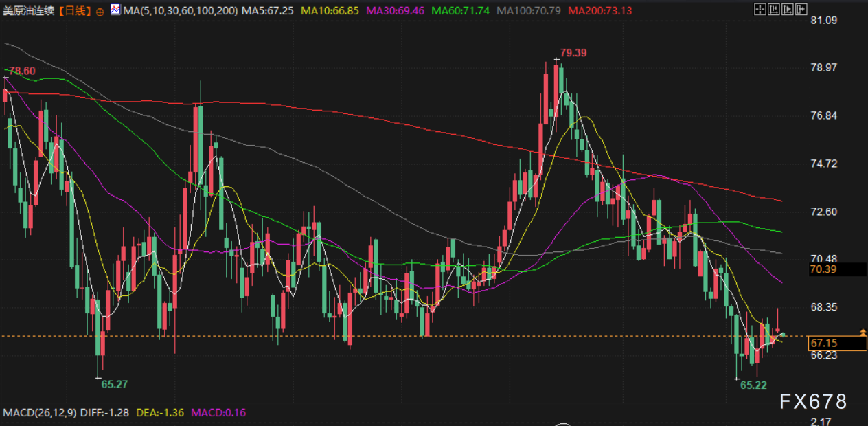The width and height of the screenshot is (868, 426).
Task: Click the 79.39 high price marker
Action: [x=573, y=53]
